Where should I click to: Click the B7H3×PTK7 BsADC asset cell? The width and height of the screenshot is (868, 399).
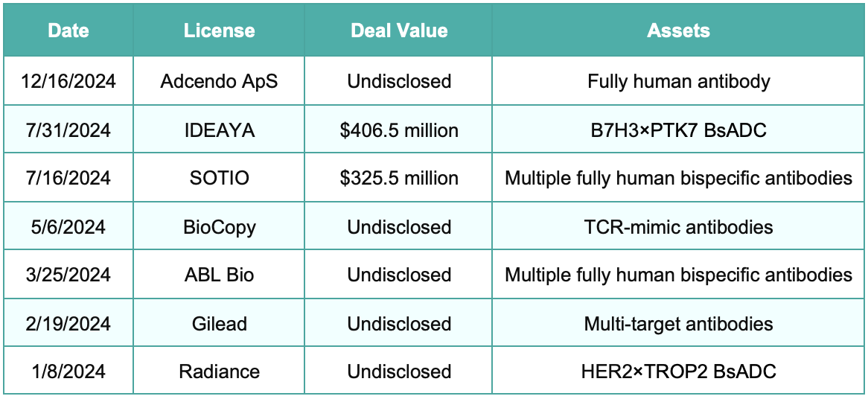point(679,130)
